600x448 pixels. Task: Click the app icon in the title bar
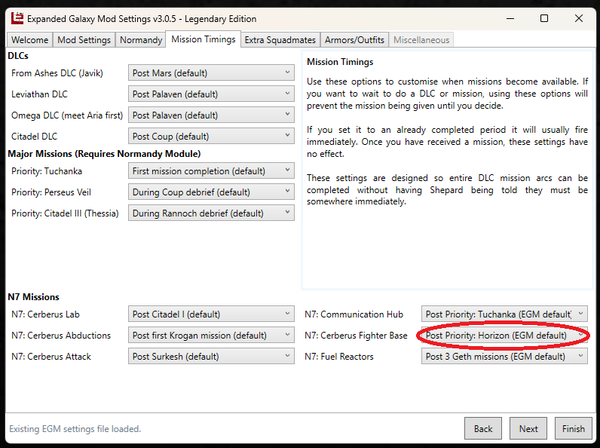14,17
